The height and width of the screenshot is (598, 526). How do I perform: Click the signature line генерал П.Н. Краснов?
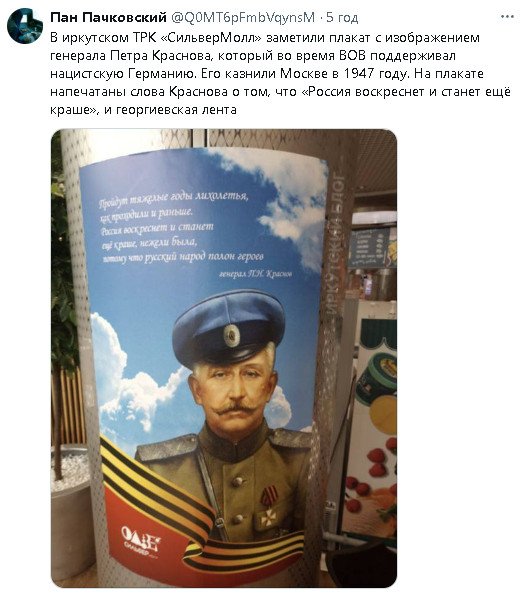point(255,274)
